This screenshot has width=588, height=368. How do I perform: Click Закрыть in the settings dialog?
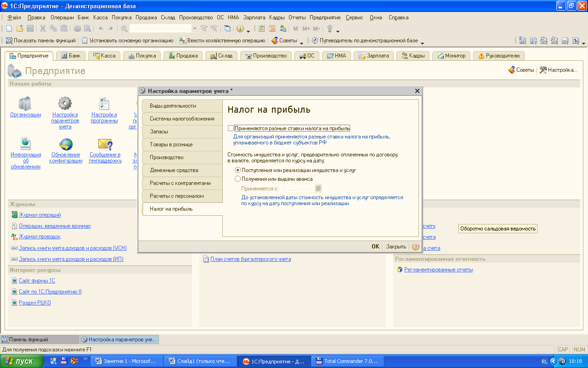[x=396, y=247]
